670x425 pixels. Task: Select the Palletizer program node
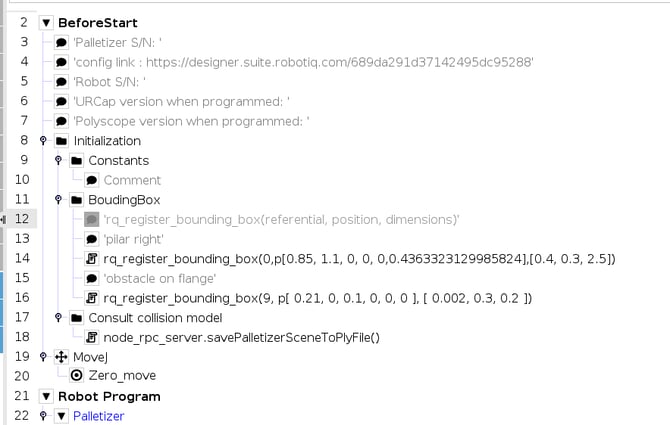[x=98, y=416]
